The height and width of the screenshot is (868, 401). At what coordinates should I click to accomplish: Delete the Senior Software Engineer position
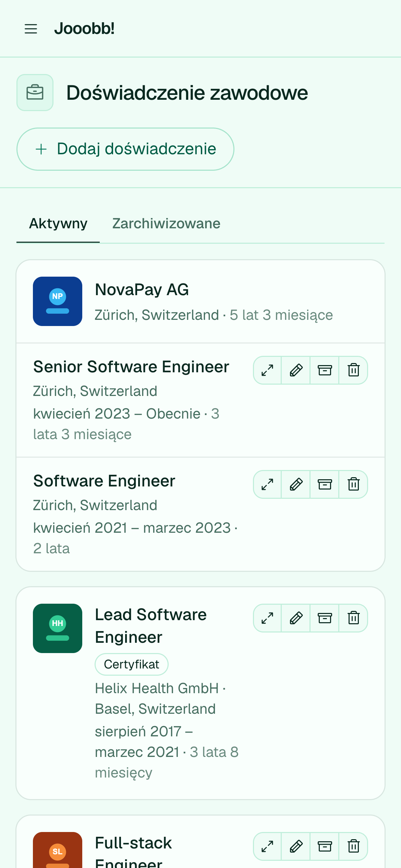[x=353, y=370]
